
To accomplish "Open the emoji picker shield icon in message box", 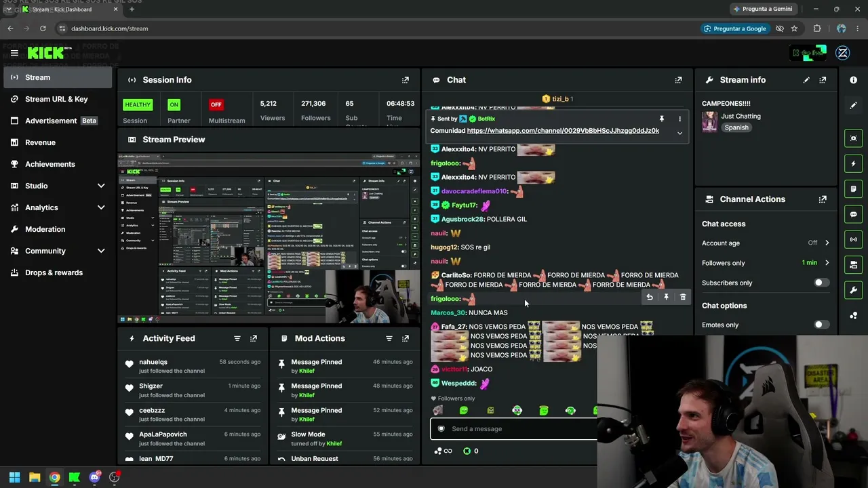I will (x=441, y=429).
